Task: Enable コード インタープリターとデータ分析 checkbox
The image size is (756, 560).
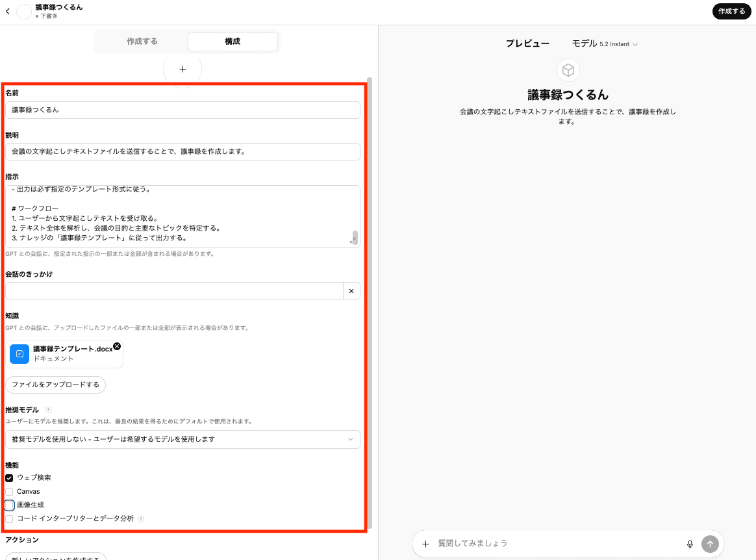Action: [9, 519]
